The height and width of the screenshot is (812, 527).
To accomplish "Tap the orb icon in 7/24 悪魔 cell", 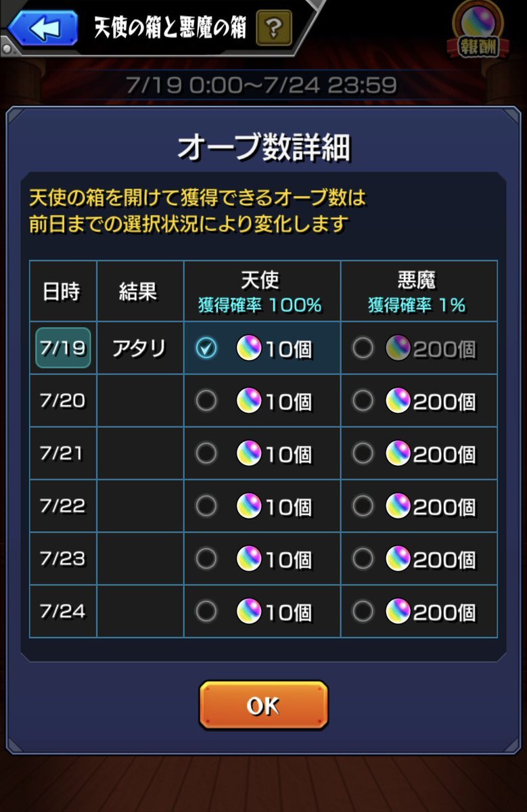I will pos(398,612).
